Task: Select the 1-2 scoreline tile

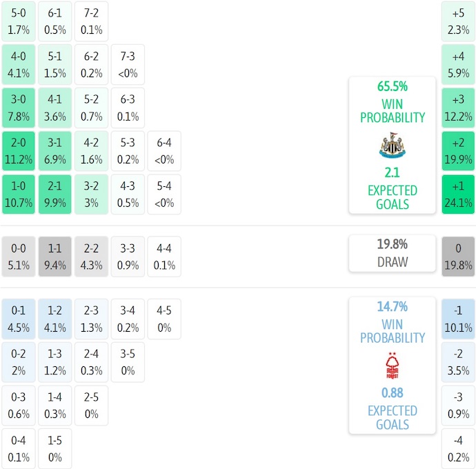Action: point(54,319)
